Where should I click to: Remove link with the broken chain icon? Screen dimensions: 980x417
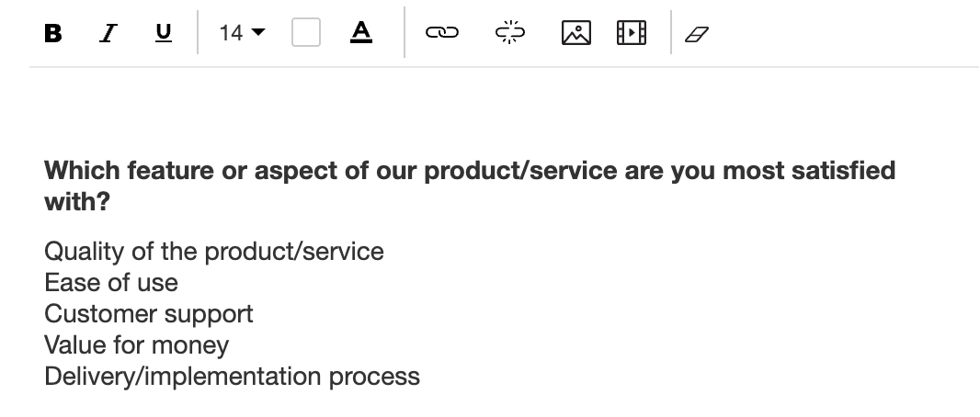pos(509,34)
